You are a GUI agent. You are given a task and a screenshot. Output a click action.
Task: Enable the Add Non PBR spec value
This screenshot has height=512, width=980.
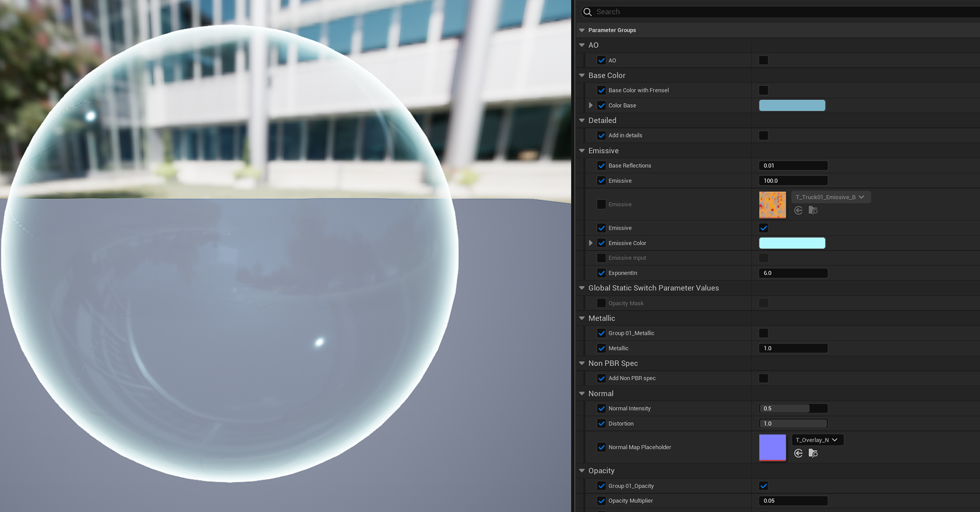pos(764,378)
